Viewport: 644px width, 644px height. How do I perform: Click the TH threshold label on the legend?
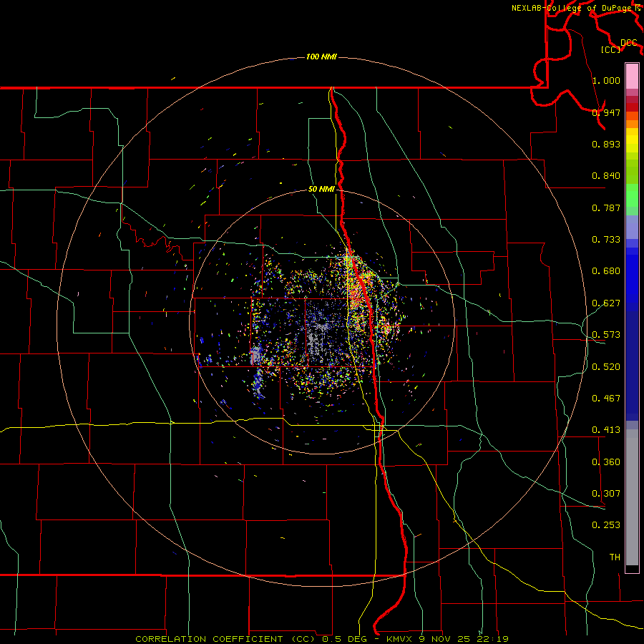pos(615,557)
